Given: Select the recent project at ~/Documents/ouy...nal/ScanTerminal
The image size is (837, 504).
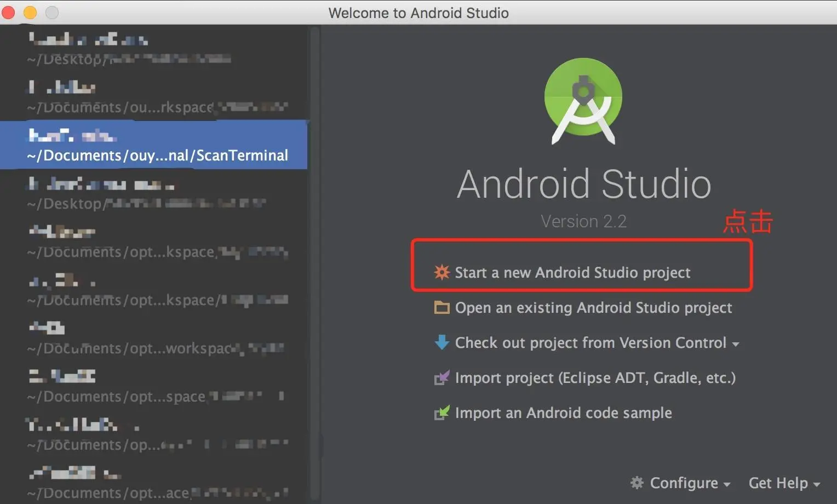Looking at the screenshot, I should coord(154,145).
